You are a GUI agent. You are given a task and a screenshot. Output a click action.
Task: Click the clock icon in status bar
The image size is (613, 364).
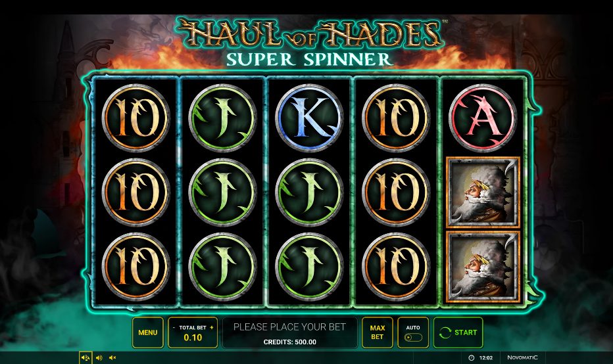471,357
